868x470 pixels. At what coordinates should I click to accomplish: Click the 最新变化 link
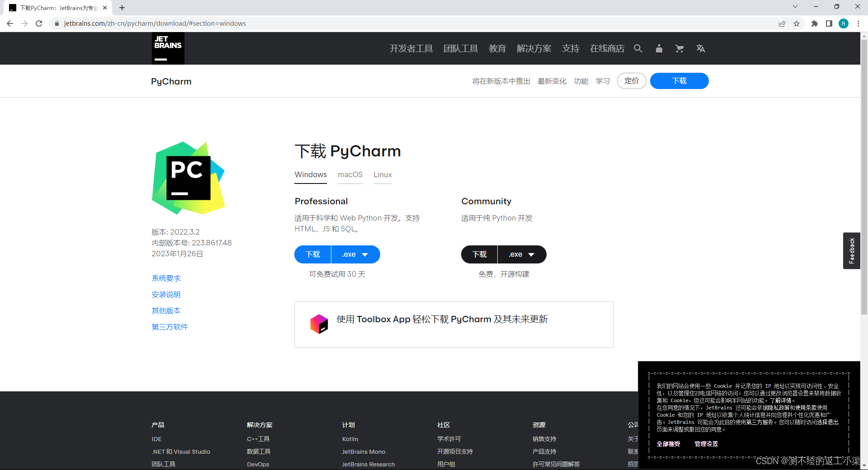[x=552, y=81]
